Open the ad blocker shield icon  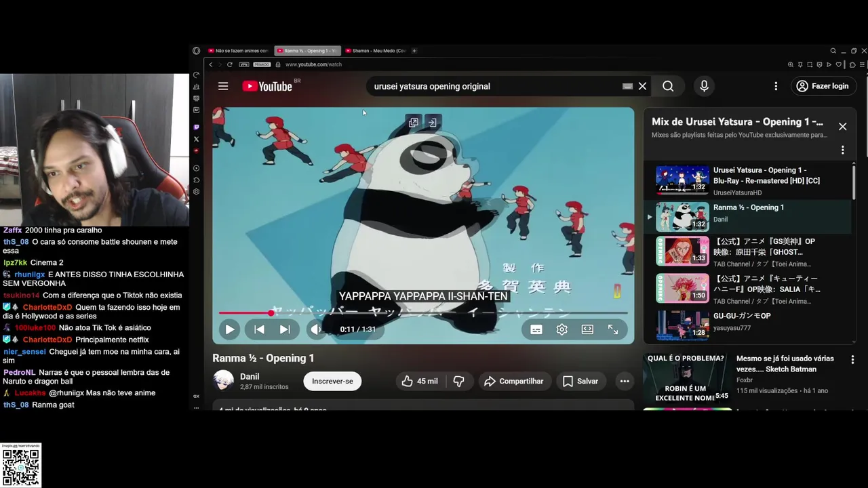[819, 64]
